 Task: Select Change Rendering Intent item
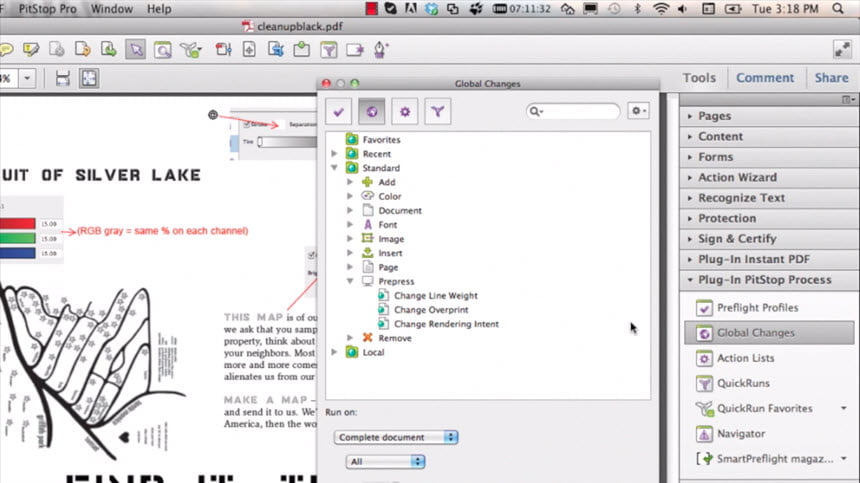(x=446, y=324)
